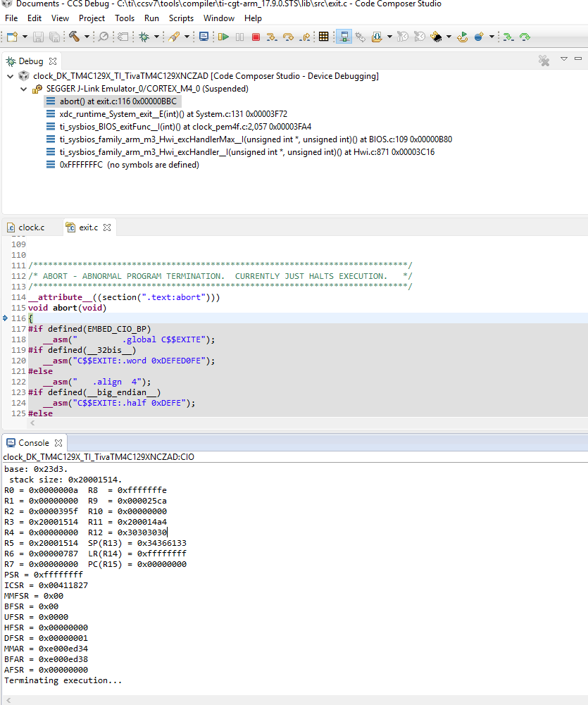Screen dimensions: 588x705
Task: Click the green Assembly Step Over icon
Action: pos(525,37)
